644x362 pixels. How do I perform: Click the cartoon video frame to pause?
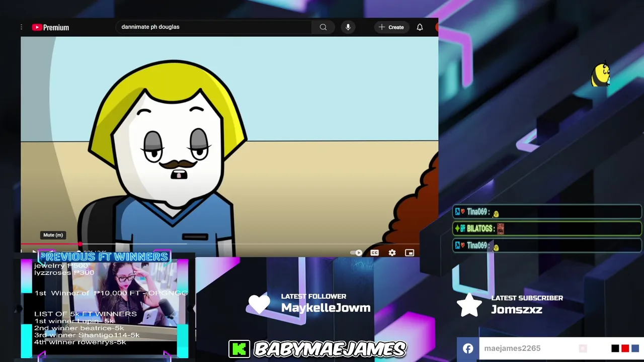point(229,141)
